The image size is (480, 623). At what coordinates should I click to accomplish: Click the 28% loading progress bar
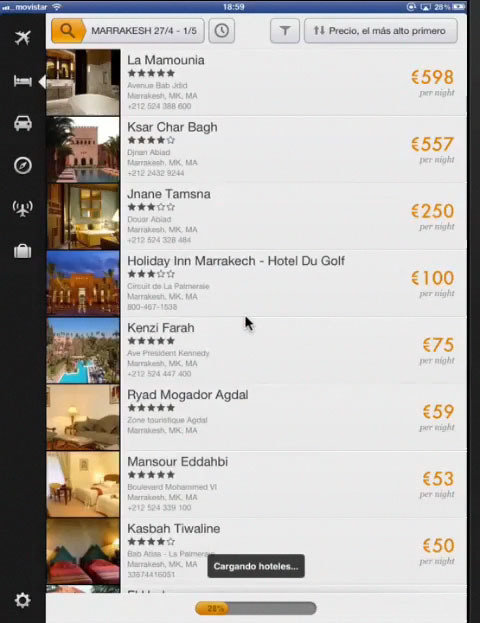click(256, 608)
